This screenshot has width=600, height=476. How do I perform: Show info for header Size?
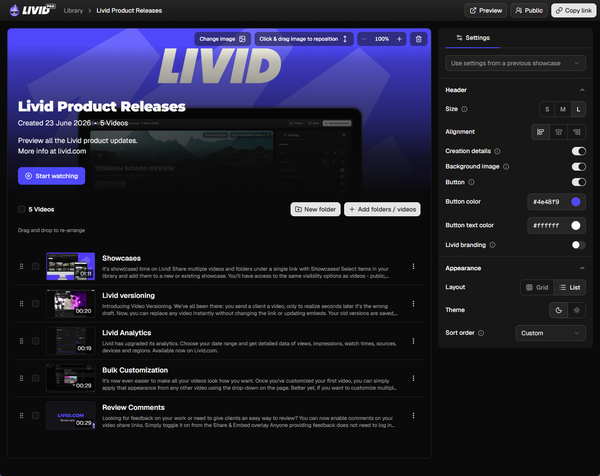(464, 109)
